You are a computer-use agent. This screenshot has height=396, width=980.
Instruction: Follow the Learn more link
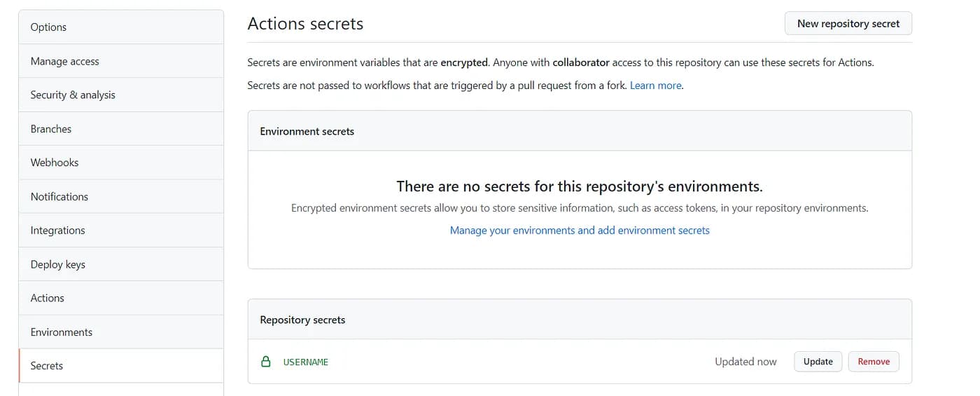coord(656,86)
